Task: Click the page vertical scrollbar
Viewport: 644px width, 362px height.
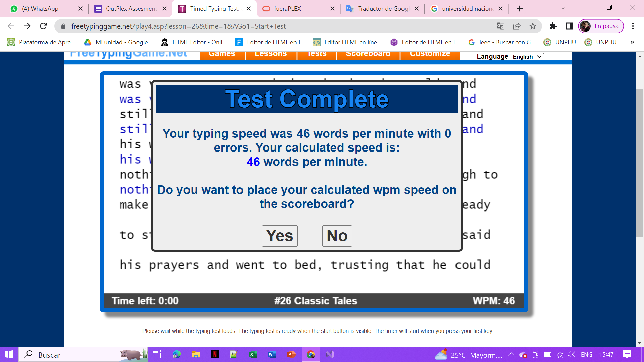Action: [640, 163]
